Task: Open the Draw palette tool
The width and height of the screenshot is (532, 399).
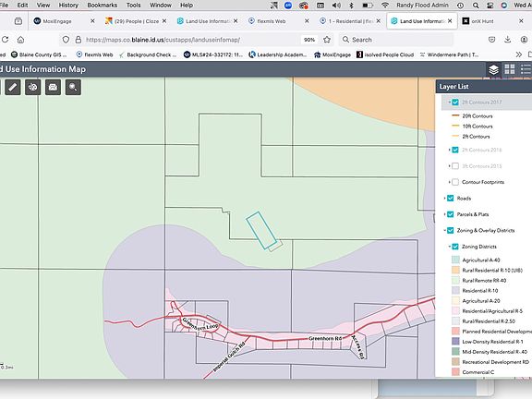Action: [32, 87]
